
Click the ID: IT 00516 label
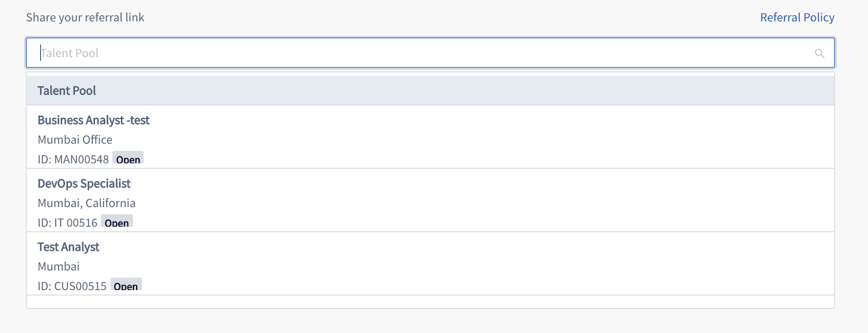67,223
